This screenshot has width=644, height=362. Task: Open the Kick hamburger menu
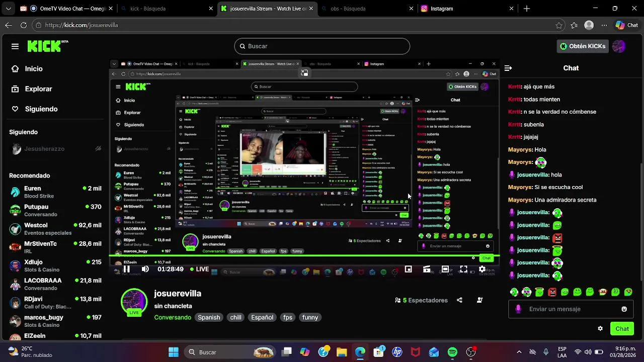pos(15,46)
